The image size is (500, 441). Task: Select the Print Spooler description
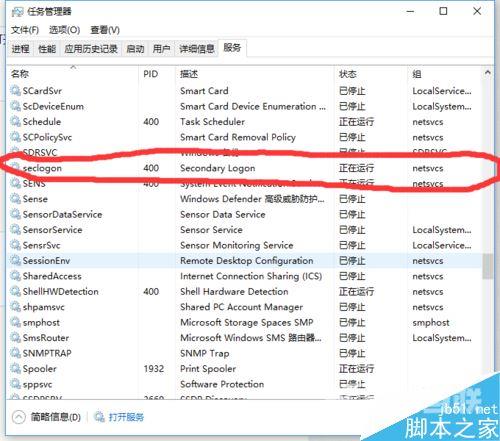(x=208, y=369)
